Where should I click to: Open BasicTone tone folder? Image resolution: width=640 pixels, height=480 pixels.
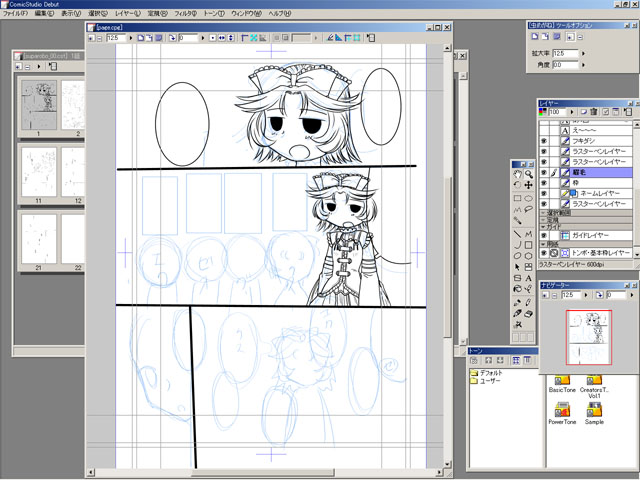(x=562, y=384)
